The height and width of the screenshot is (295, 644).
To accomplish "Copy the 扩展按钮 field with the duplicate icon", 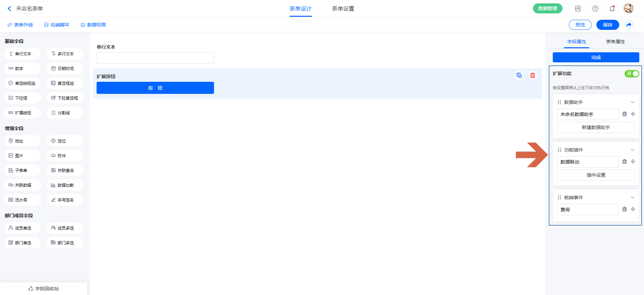I will (519, 75).
